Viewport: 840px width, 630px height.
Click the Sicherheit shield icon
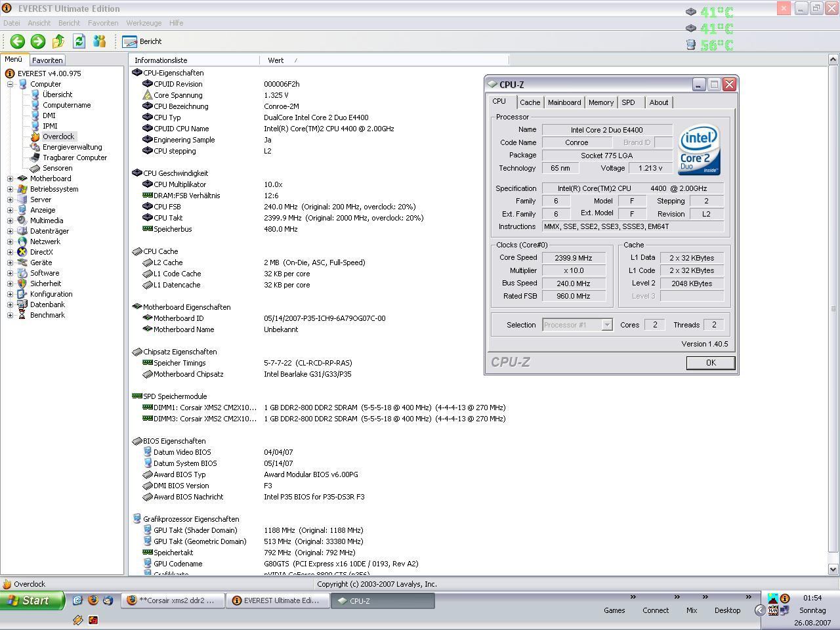click(22, 283)
